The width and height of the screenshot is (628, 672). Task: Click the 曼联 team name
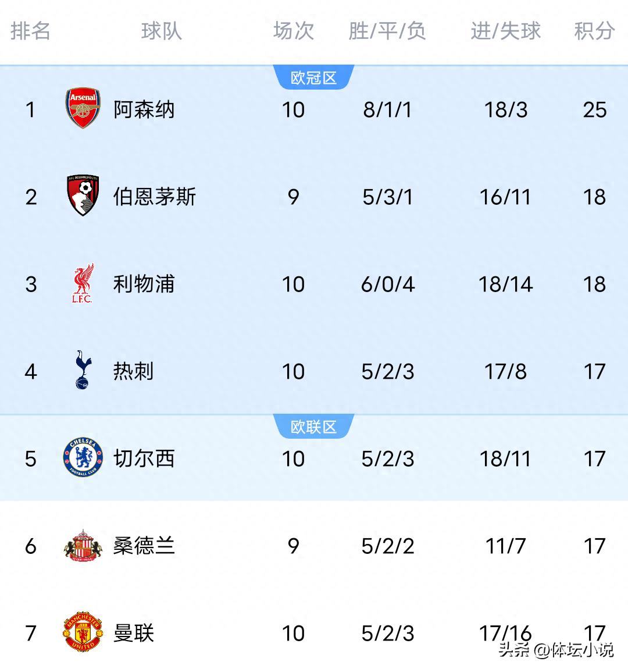coord(133,633)
